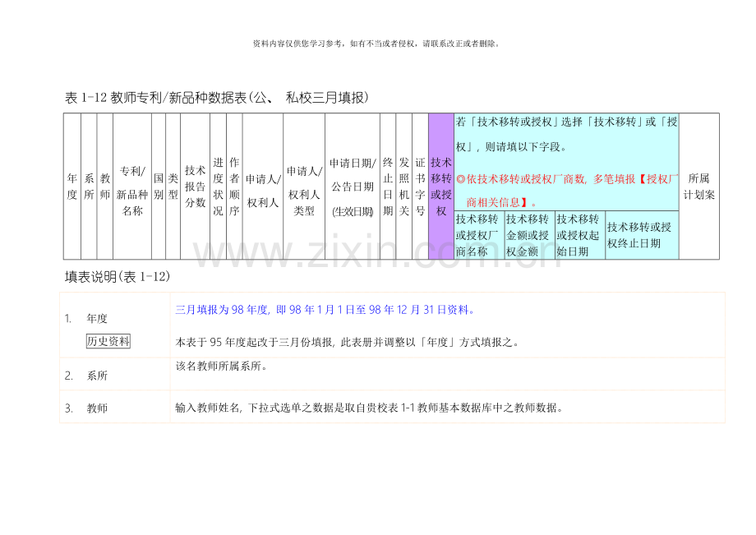Click the '作者顺序' header cell

point(234,187)
